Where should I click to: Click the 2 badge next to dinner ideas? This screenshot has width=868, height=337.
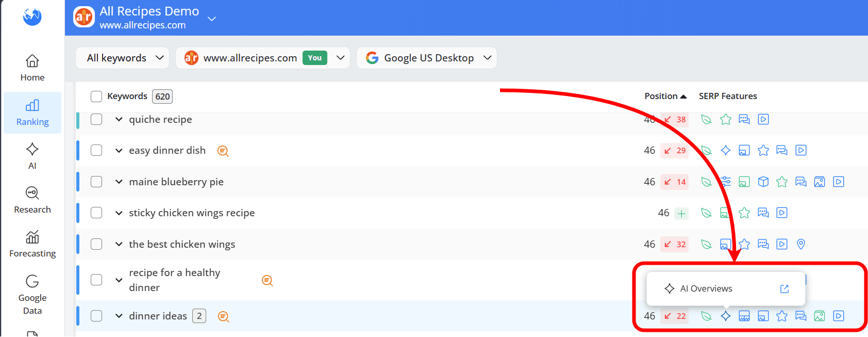coord(199,316)
